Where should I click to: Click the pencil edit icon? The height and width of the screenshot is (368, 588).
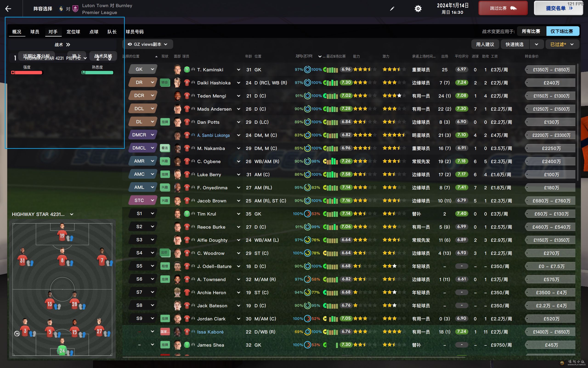[x=392, y=9]
